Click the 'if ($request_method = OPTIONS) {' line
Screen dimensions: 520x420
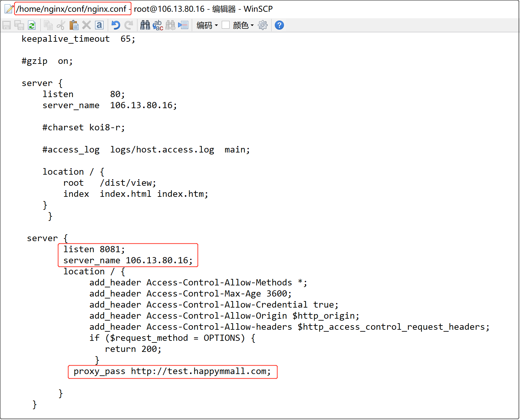pos(173,338)
